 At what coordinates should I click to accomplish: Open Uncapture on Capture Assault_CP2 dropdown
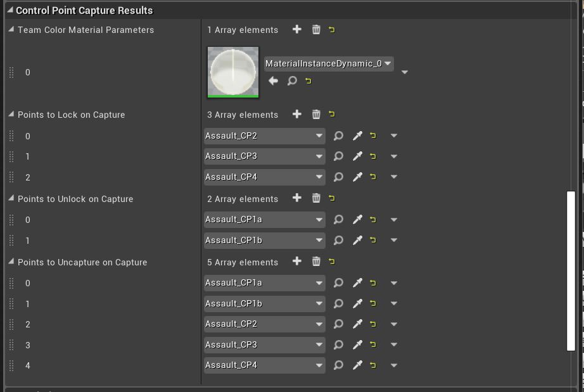pos(264,324)
